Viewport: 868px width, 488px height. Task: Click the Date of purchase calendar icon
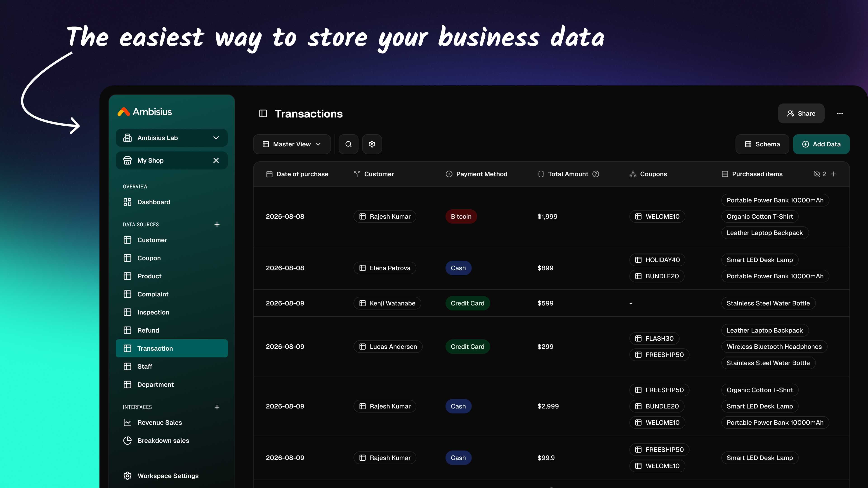pos(269,174)
